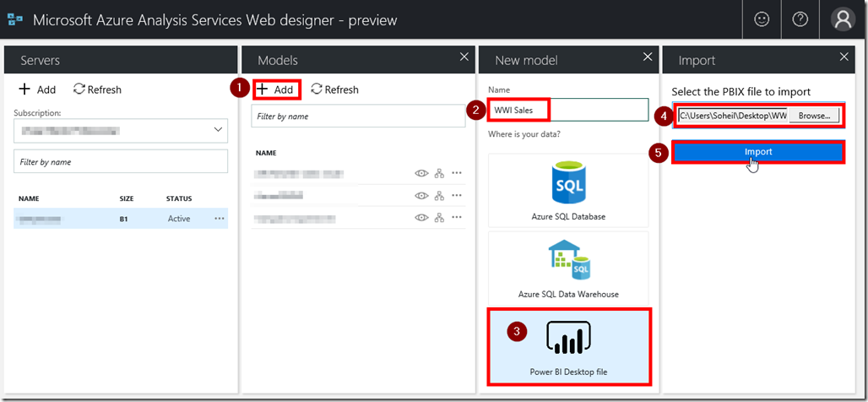The height and width of the screenshot is (402, 868).
Task: Click the smiley feedback icon in header
Action: pos(762,19)
